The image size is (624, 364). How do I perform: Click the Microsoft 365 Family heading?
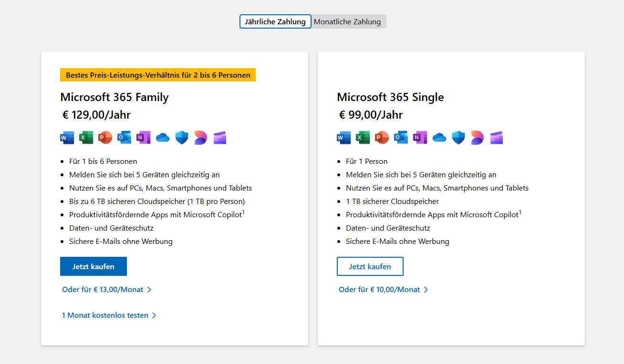click(114, 97)
